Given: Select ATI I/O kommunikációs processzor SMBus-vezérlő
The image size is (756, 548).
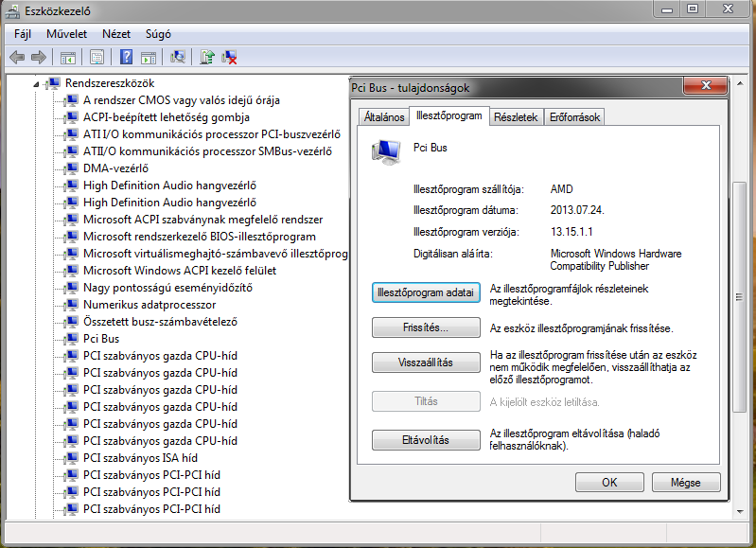Looking at the screenshot, I should tap(207, 151).
